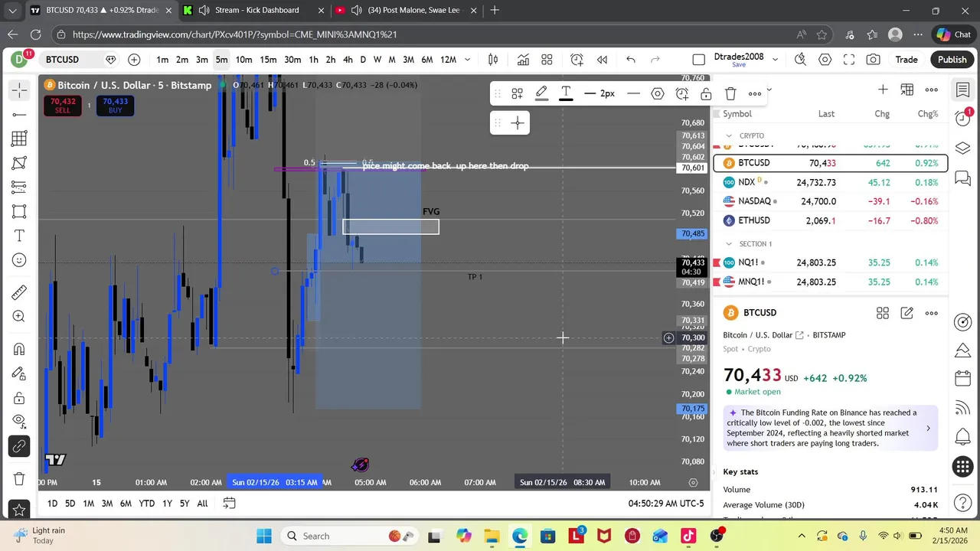Select the crosshair cursor tool in left toolbar
This screenshot has height=551, width=980.
tap(19, 90)
